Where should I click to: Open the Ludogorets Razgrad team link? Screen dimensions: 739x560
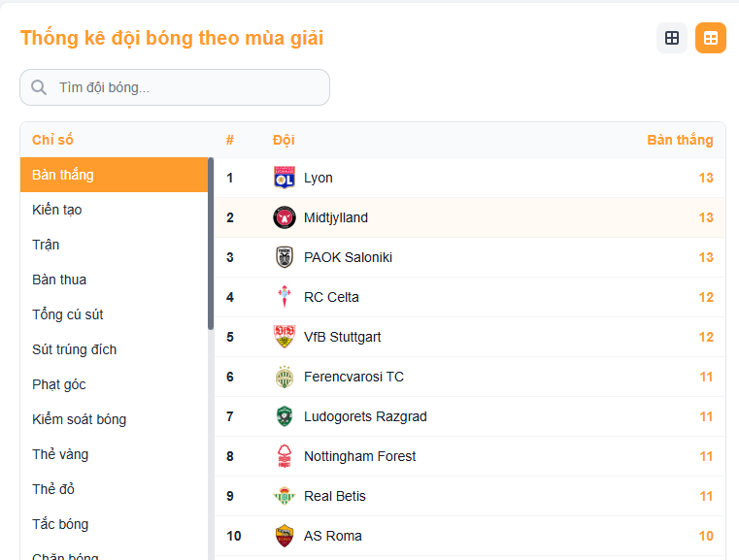point(365,416)
